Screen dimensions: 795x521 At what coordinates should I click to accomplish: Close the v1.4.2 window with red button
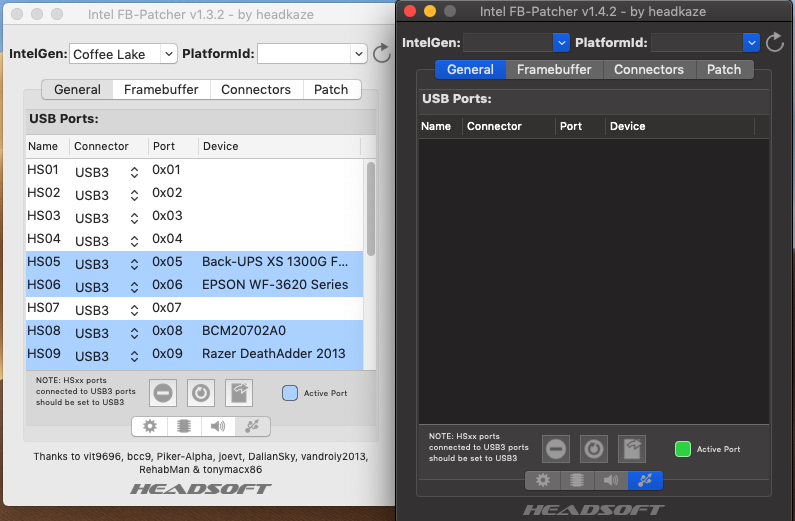coord(410,11)
